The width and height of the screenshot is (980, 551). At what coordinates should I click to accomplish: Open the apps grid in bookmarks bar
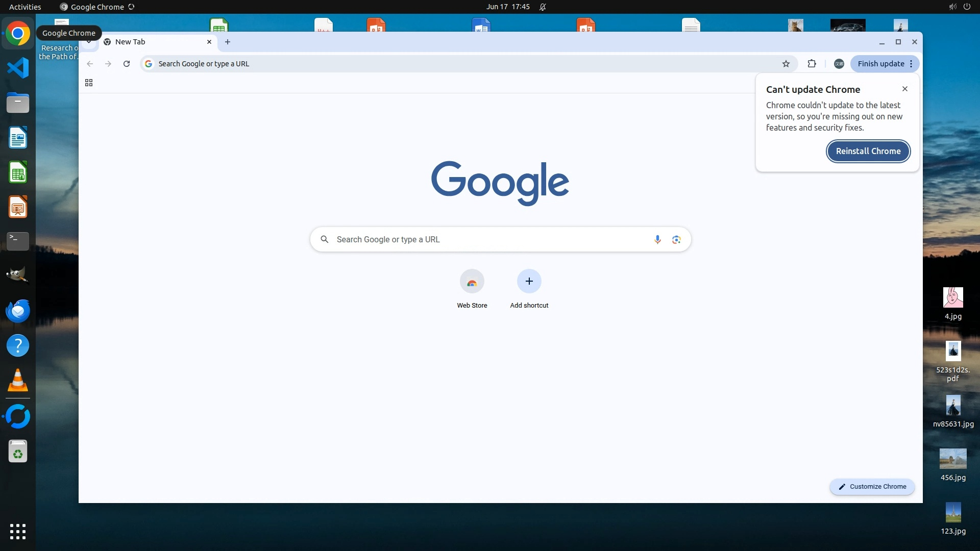pyautogui.click(x=89, y=83)
